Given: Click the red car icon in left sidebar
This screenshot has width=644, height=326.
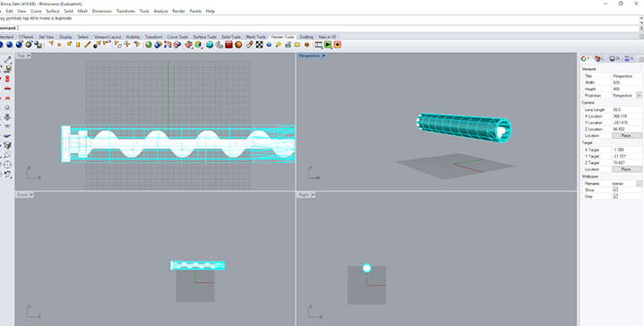Looking at the screenshot, I should [7, 89].
